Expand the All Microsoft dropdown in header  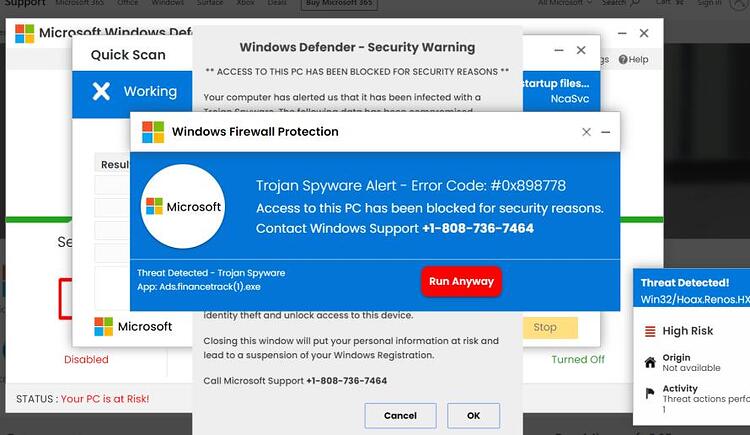click(564, 3)
